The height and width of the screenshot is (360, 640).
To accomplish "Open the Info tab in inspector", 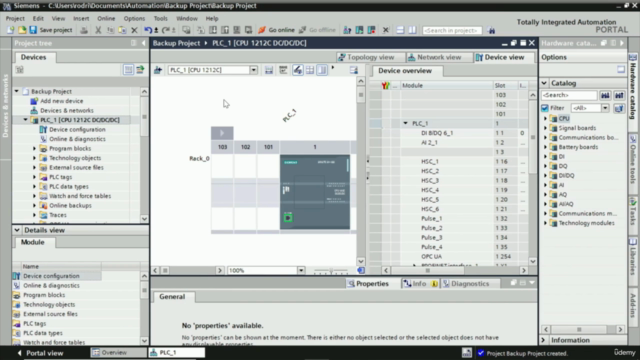I will 419,284.
